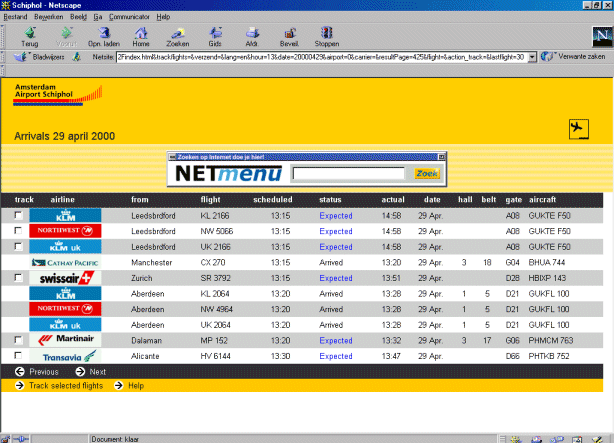Click Expected status for KL 2166
This screenshot has height=443, width=614.
[336, 216]
